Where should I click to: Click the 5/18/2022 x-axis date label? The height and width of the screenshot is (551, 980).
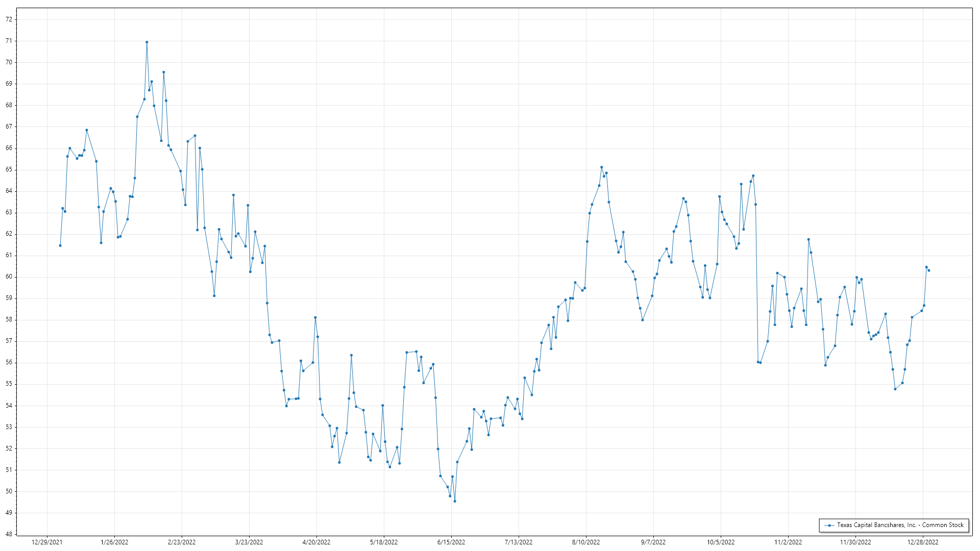[x=384, y=542]
